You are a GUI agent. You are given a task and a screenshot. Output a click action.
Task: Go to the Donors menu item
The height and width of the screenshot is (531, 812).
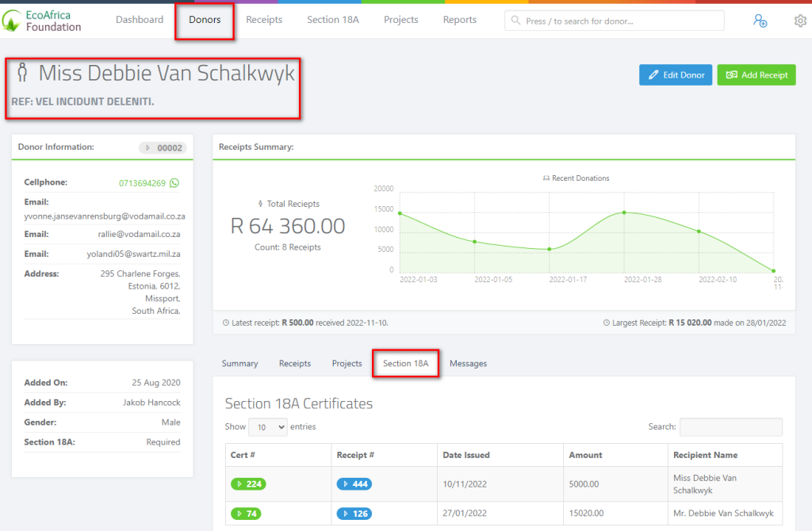coord(205,20)
